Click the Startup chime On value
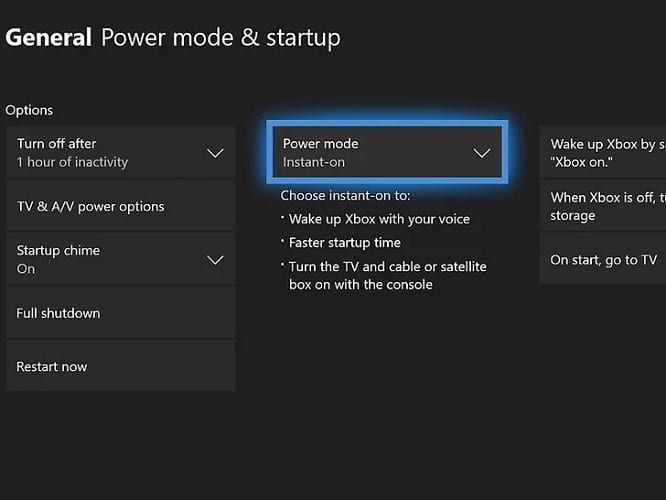 click(x=26, y=269)
